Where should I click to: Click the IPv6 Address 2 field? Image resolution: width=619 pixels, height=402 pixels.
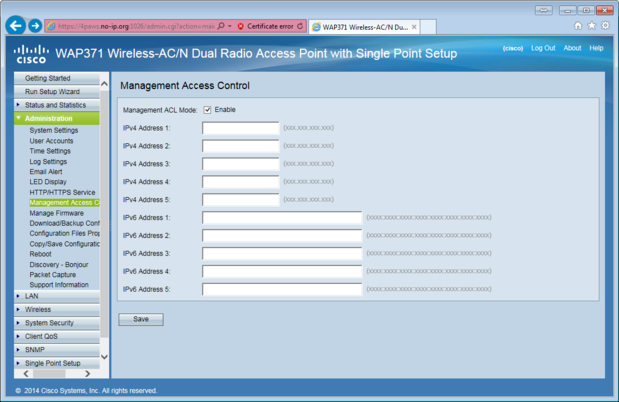click(282, 236)
